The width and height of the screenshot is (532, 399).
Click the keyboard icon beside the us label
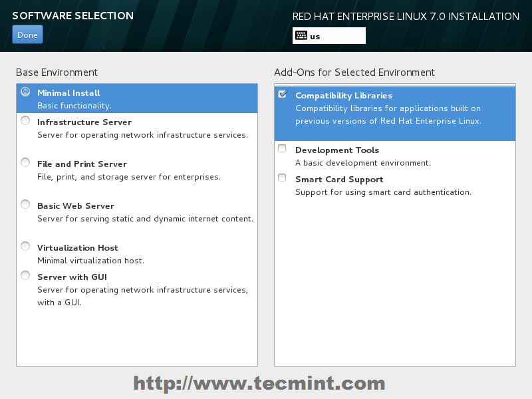tap(301, 35)
